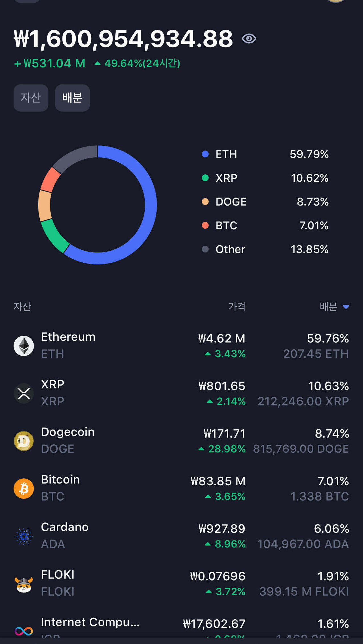Select the blue ETH legend dot

click(x=205, y=154)
